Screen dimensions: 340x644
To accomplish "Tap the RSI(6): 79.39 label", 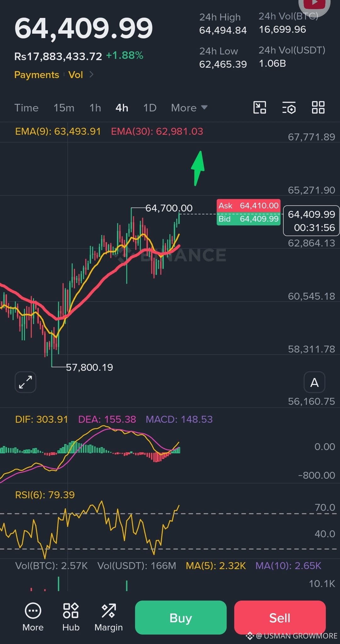I will click(45, 495).
